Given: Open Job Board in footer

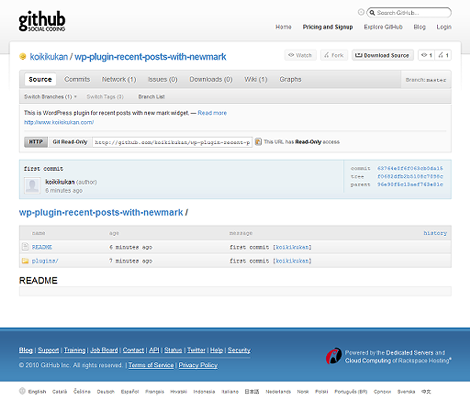Looking at the screenshot, I should click(104, 350).
